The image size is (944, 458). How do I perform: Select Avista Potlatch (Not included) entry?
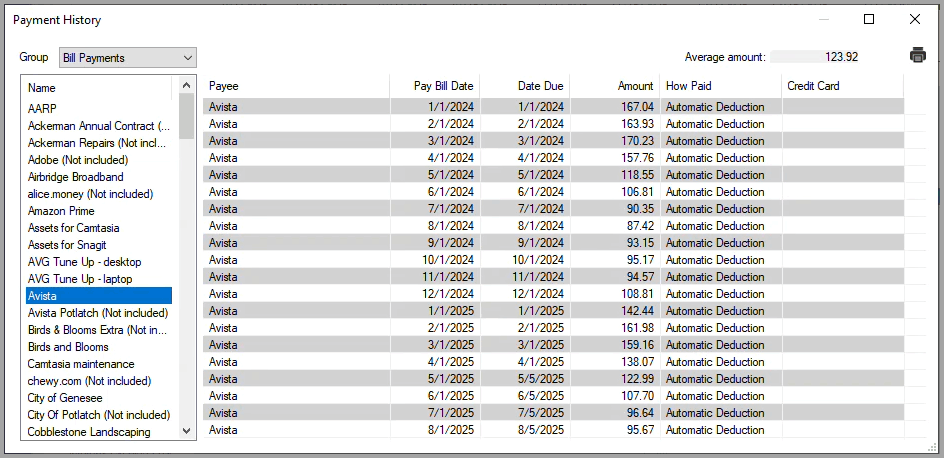point(99,313)
